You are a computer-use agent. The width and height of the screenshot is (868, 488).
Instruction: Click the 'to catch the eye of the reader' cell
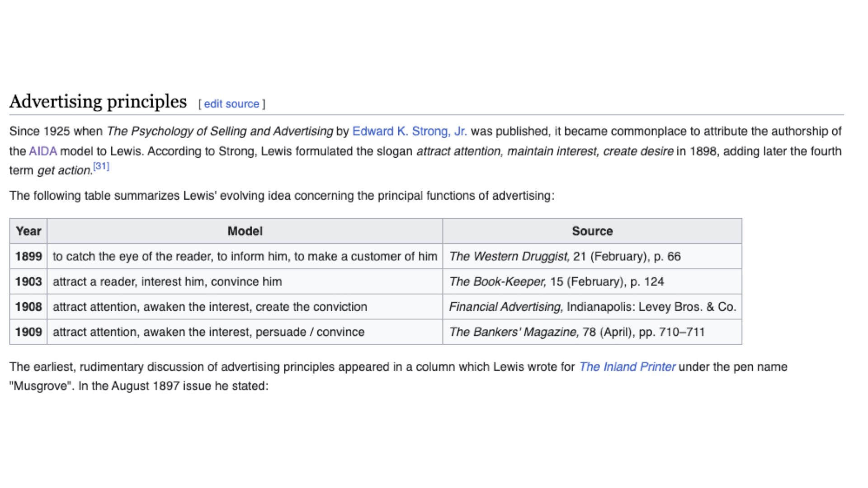click(x=245, y=256)
